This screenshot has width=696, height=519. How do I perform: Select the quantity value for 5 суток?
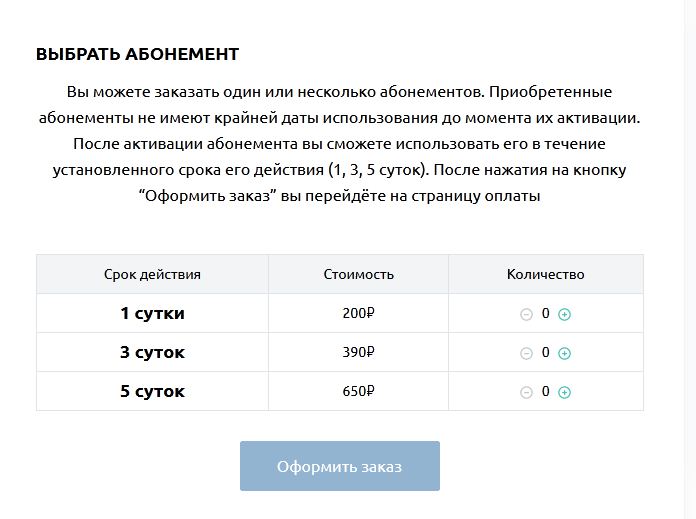pos(546,392)
